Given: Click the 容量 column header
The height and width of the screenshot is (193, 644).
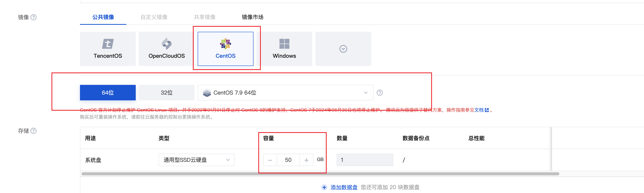Looking at the screenshot, I should coord(269,138).
